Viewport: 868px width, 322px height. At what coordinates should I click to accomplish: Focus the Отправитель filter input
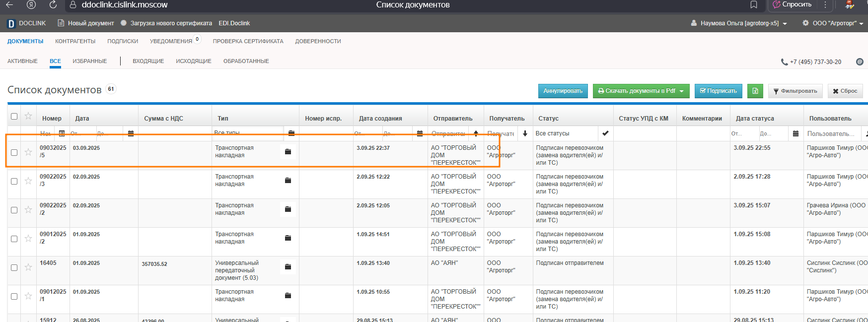click(448, 133)
